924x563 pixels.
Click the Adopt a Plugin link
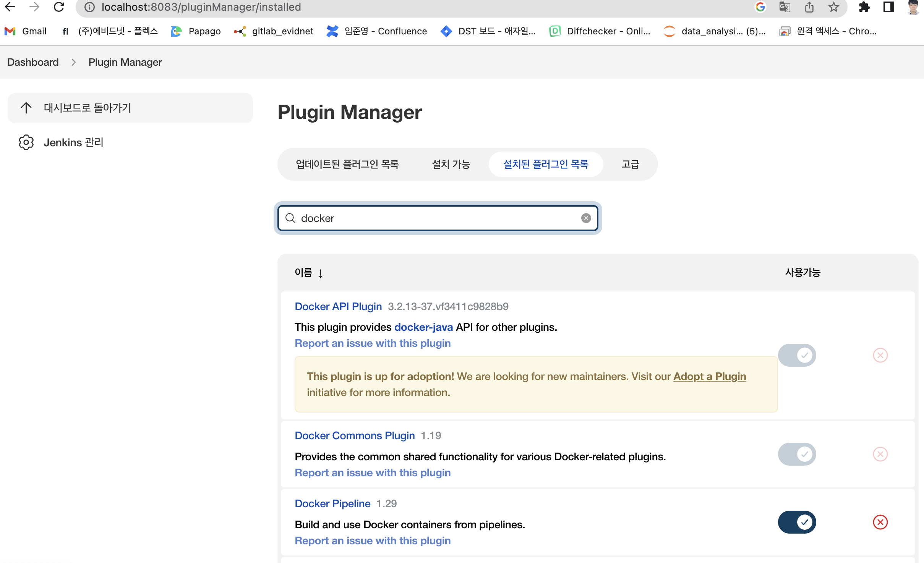pos(709,377)
